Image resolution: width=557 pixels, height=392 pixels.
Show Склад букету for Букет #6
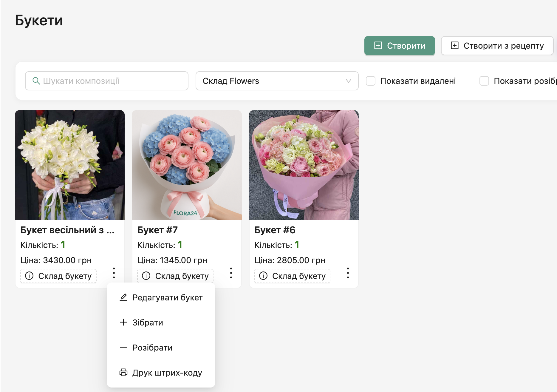292,276
